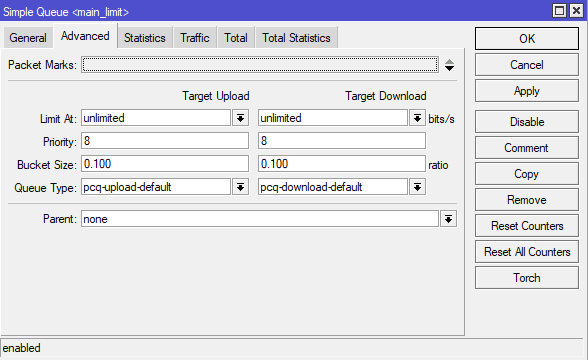Click the Apply button
Screen dimensions: 588x360
pyautogui.click(x=527, y=91)
